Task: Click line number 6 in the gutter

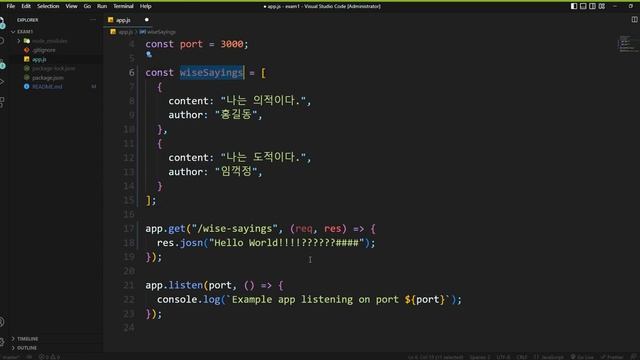Action: click(x=131, y=73)
